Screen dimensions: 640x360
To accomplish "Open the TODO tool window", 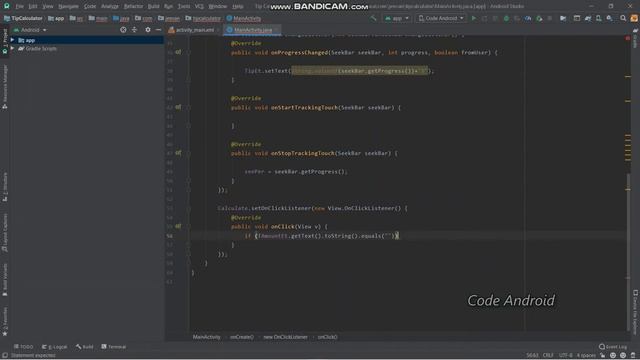I will pos(24,347).
